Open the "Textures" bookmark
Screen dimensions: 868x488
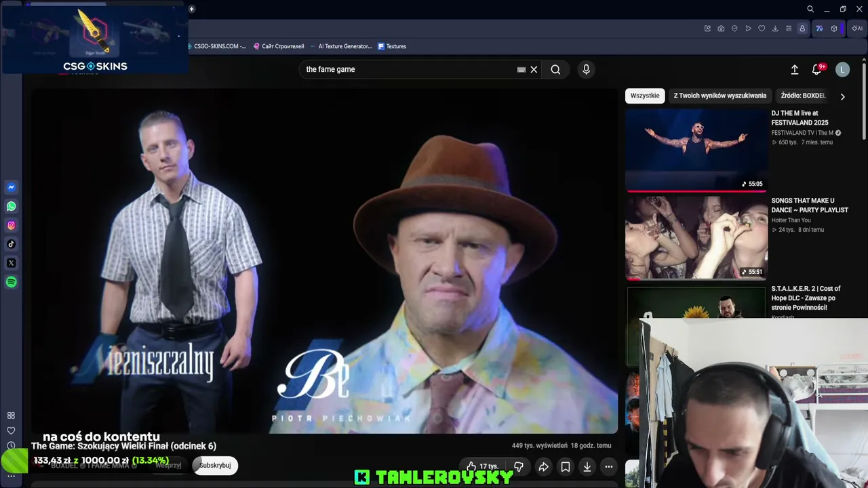click(392, 46)
